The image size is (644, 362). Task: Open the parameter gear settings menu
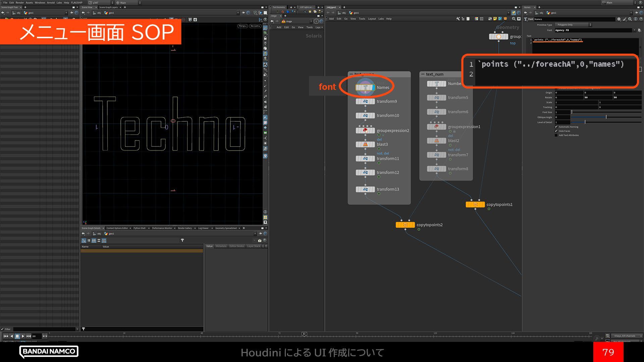619,19
